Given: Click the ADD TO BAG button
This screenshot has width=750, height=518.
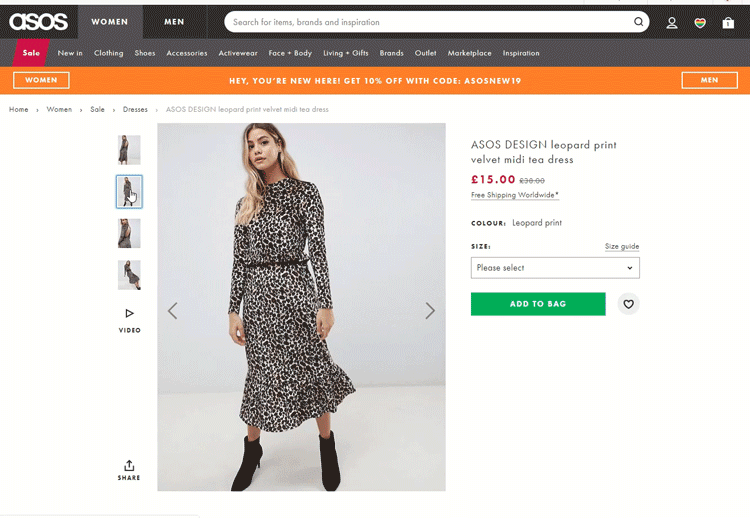Looking at the screenshot, I should pos(538,304).
